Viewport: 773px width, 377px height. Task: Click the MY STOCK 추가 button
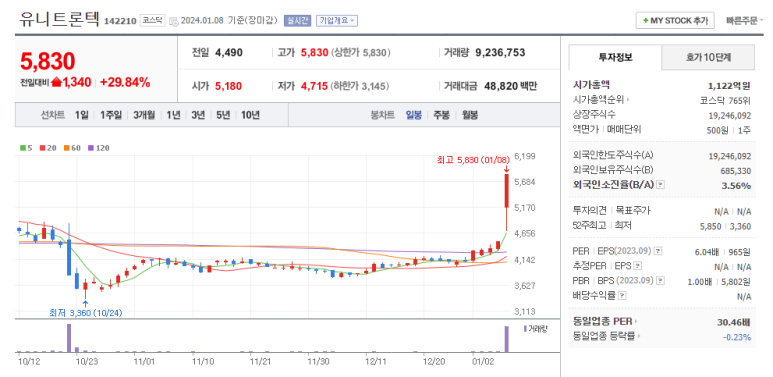[675, 21]
